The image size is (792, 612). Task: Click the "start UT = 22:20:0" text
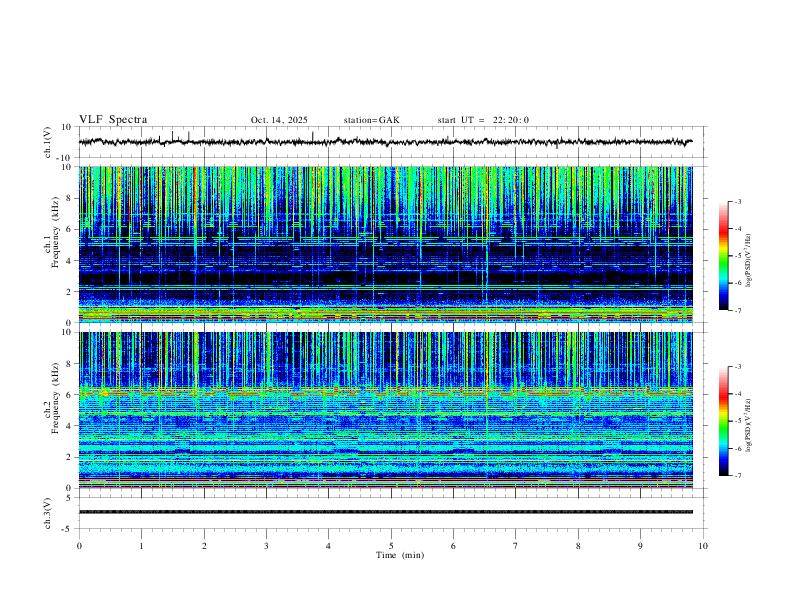(483, 120)
